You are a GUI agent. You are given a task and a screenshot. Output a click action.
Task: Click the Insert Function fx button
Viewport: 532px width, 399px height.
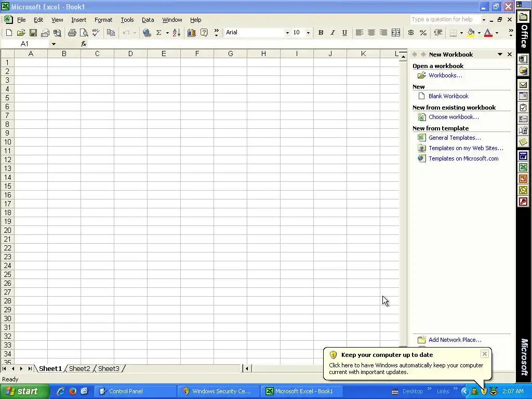(84, 44)
